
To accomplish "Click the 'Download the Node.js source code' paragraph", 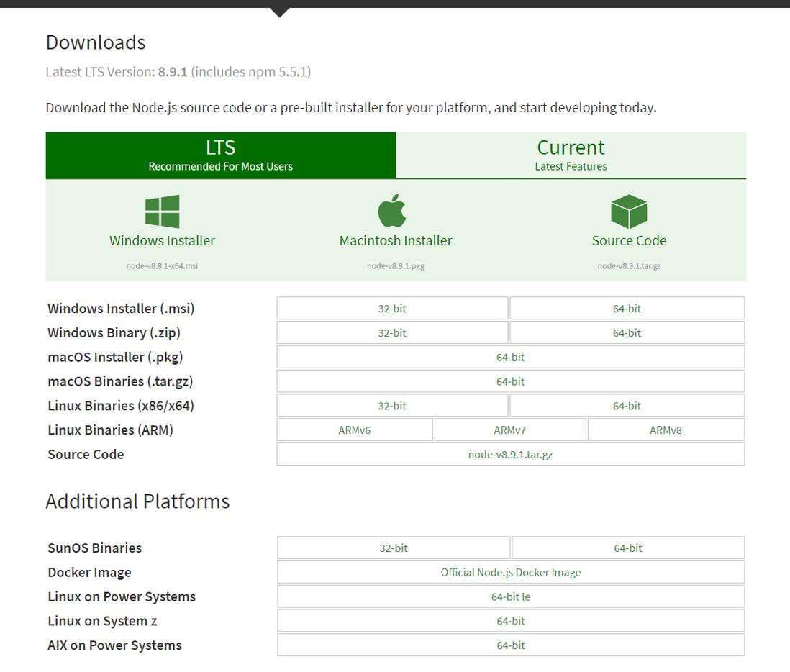I will coord(351,108).
